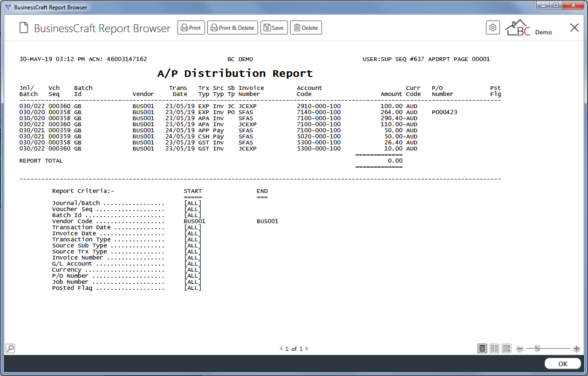Click the 'END' column heading
588x376 pixels.
262,191
